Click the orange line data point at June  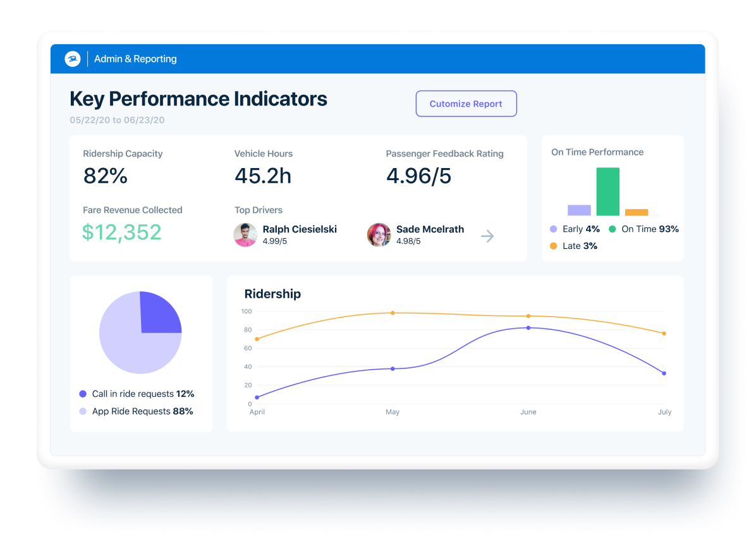coord(528,317)
